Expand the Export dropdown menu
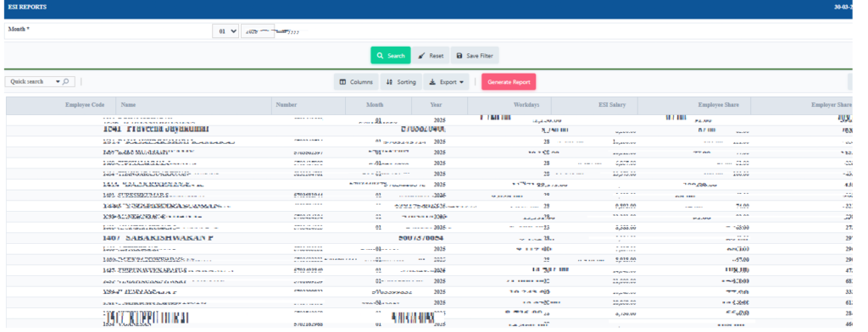The width and height of the screenshot is (868, 332). click(x=446, y=82)
